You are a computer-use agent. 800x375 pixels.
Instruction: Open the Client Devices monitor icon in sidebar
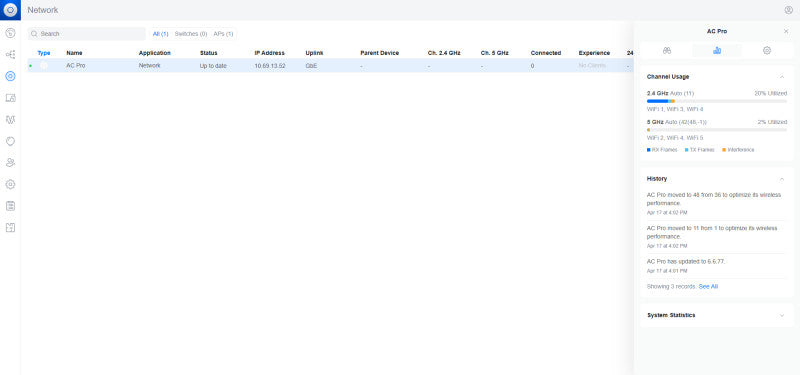pos(10,98)
